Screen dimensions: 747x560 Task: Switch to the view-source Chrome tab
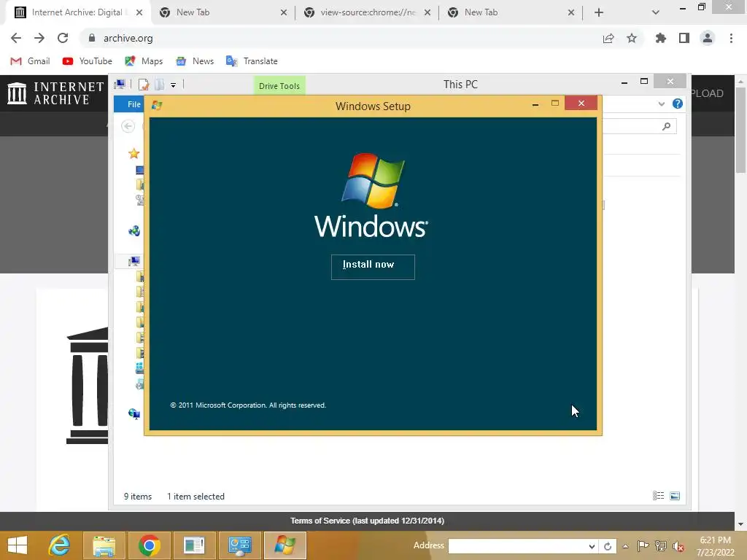coord(368,12)
